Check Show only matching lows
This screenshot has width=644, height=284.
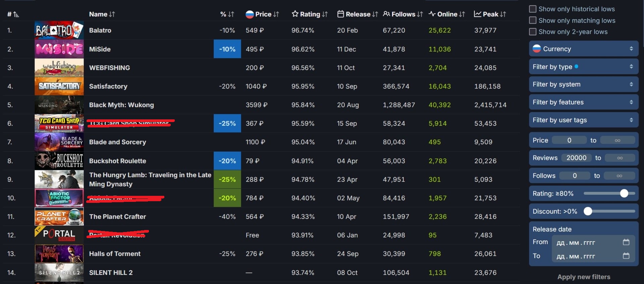click(533, 20)
